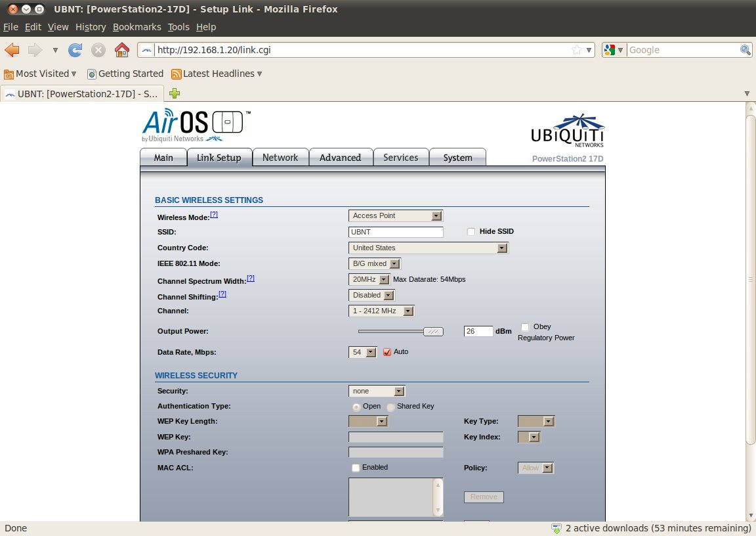Click the help link beside Wireless Mode

pyautogui.click(x=214, y=215)
